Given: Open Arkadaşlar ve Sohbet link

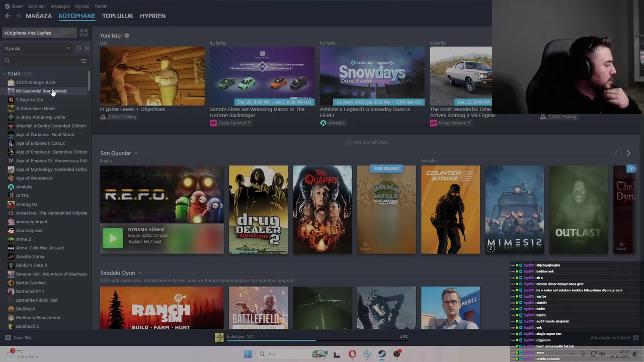Looking at the screenshot, I should coord(610,338).
